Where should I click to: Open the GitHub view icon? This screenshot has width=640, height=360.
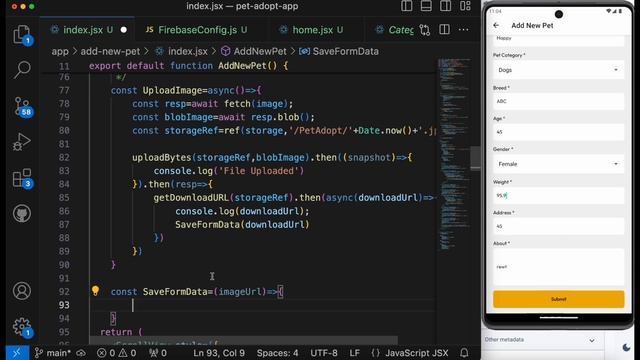(22, 213)
